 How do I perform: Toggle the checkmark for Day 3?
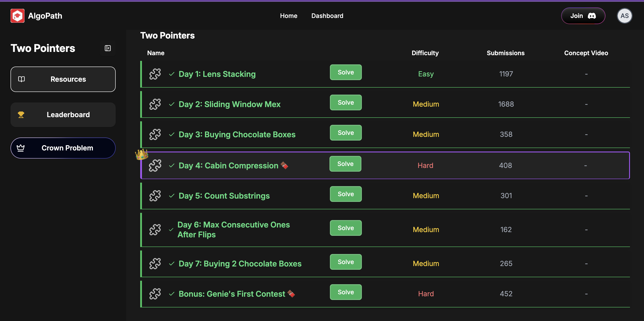[172, 134]
